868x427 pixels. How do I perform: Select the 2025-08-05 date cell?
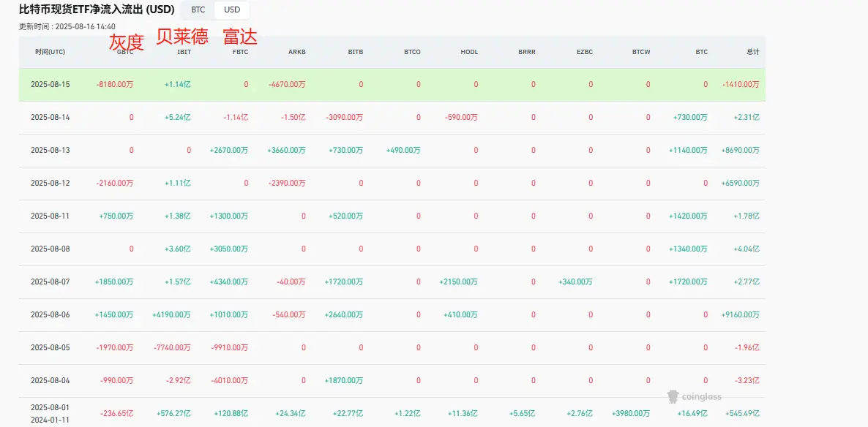pyautogui.click(x=49, y=348)
